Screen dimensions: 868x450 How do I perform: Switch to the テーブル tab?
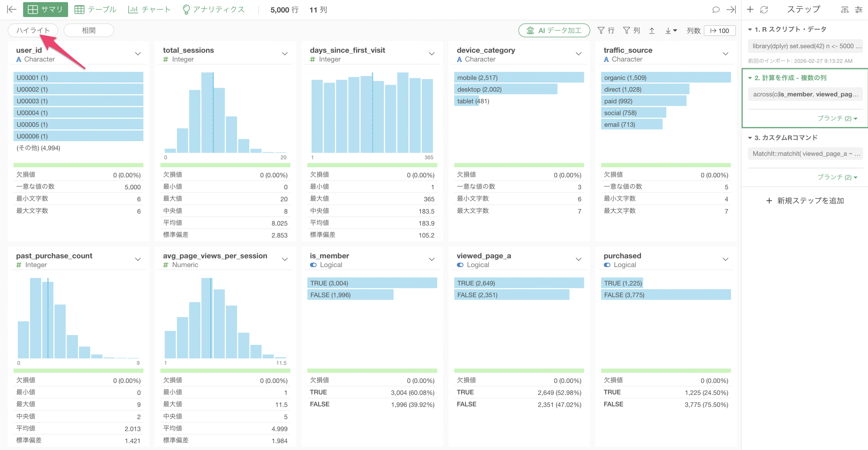(95, 9)
